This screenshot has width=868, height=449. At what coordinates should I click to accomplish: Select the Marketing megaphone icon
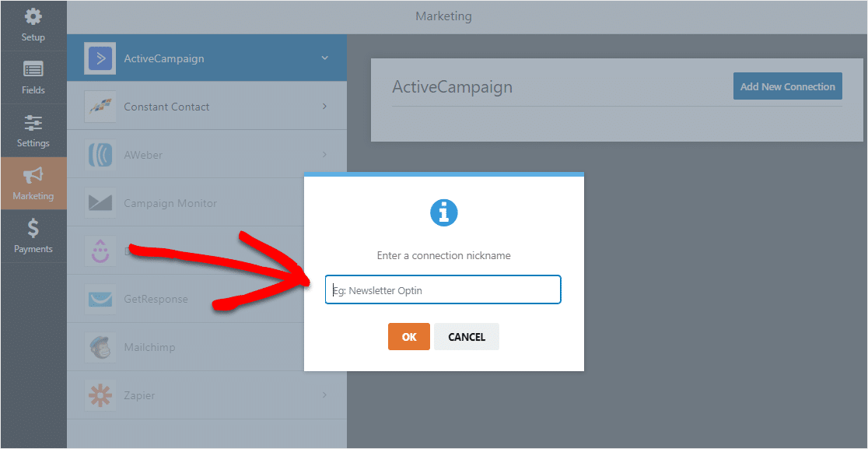(x=33, y=175)
